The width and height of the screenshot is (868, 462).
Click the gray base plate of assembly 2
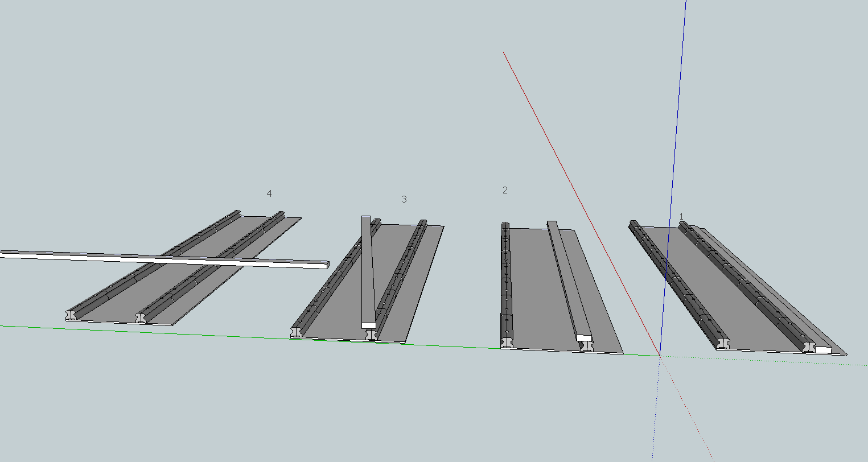pos(535,284)
